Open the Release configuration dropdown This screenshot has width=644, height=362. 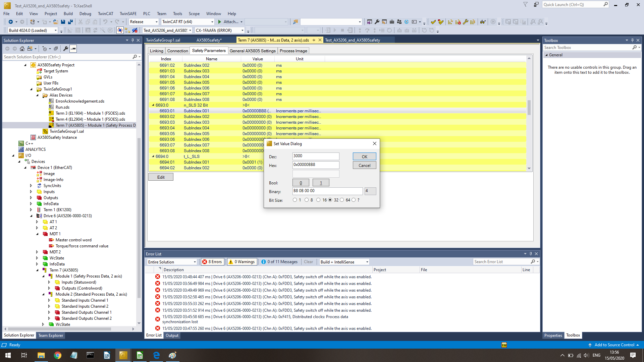[x=156, y=22]
